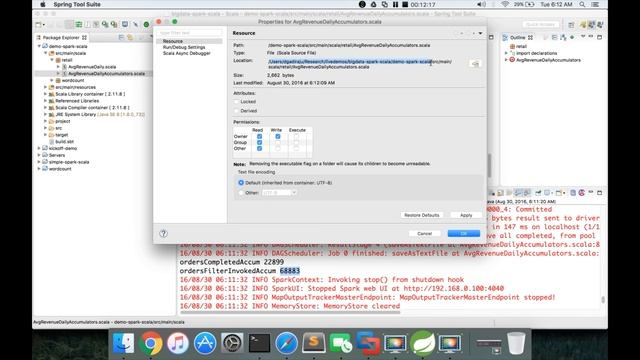Open Safari from the dock
640x360 pixels.
[287, 343]
